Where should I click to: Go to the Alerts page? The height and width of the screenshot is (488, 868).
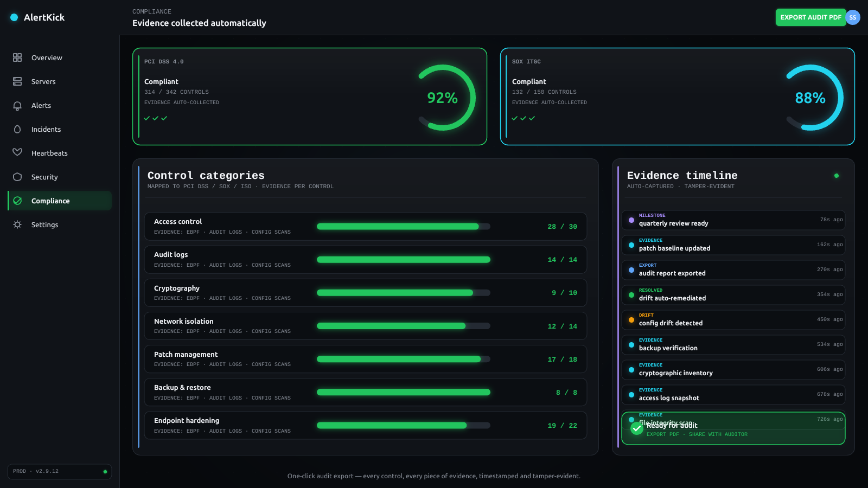60,105
